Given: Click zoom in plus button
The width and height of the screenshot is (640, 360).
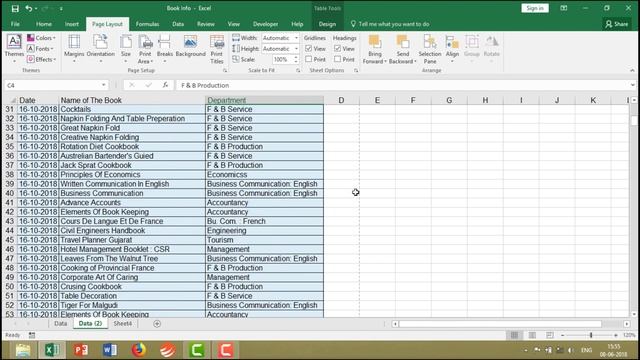Looking at the screenshot, I should tap(616, 335).
